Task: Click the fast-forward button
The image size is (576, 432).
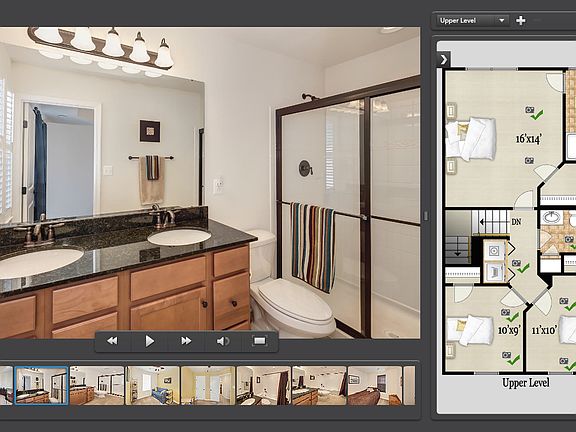Action: [x=186, y=341]
